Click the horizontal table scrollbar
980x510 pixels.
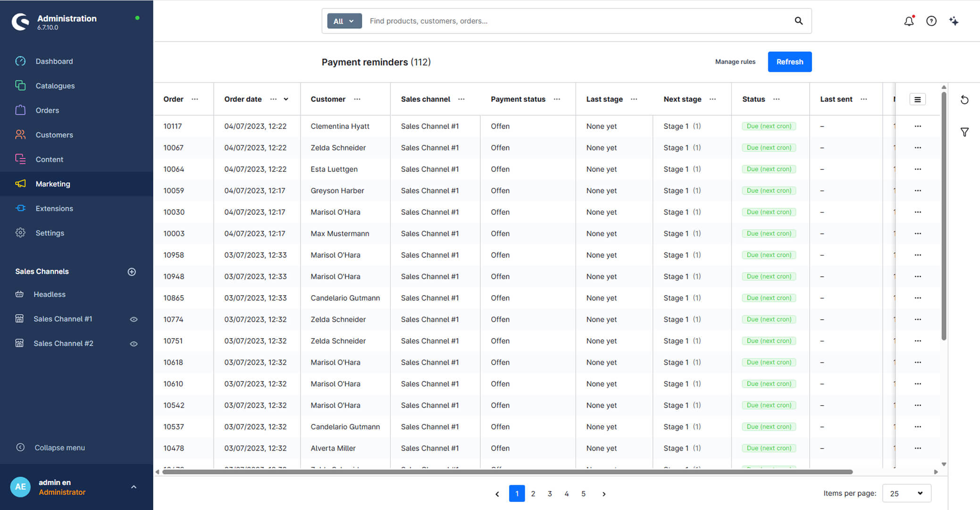tap(507, 472)
